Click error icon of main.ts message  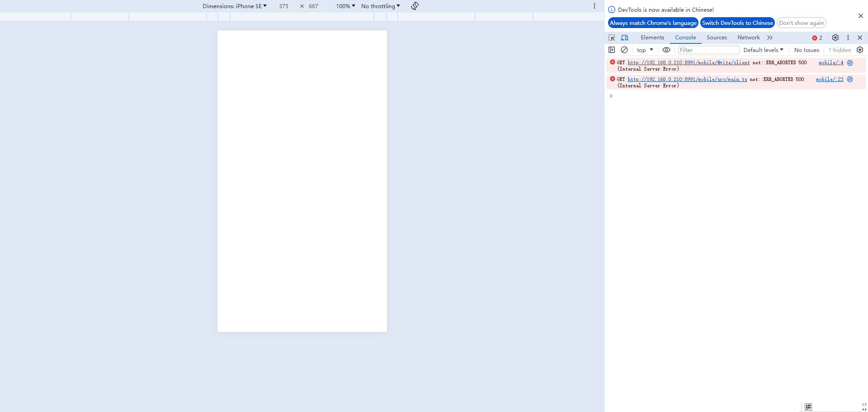click(613, 79)
